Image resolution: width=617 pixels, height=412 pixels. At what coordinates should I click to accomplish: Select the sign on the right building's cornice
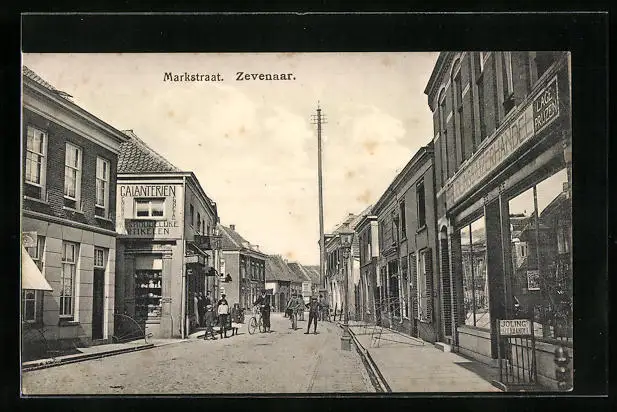545,106
